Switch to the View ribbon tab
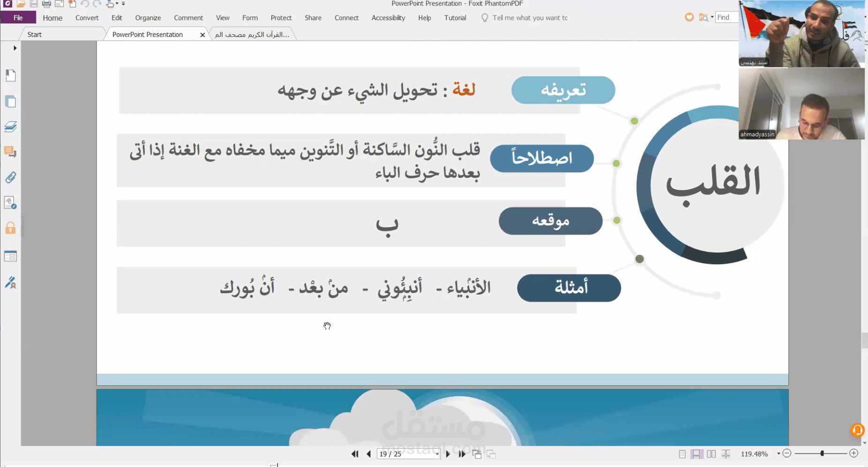Viewport: 868px width, 467px height. (x=223, y=18)
